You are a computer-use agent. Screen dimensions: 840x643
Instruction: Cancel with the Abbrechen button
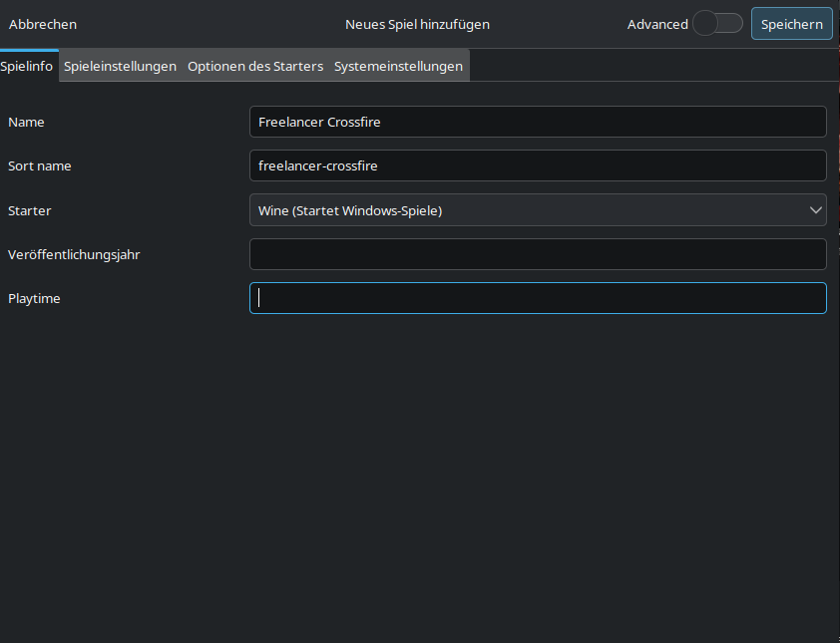coord(43,24)
